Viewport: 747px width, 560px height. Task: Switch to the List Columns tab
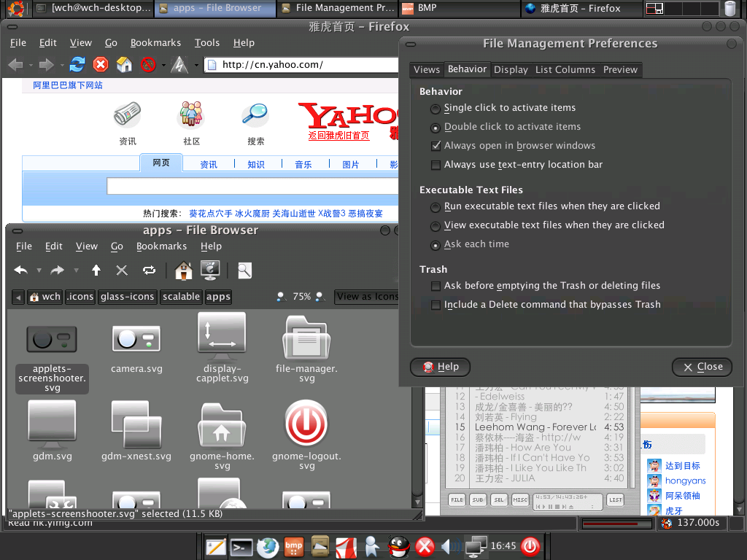[x=565, y=69]
